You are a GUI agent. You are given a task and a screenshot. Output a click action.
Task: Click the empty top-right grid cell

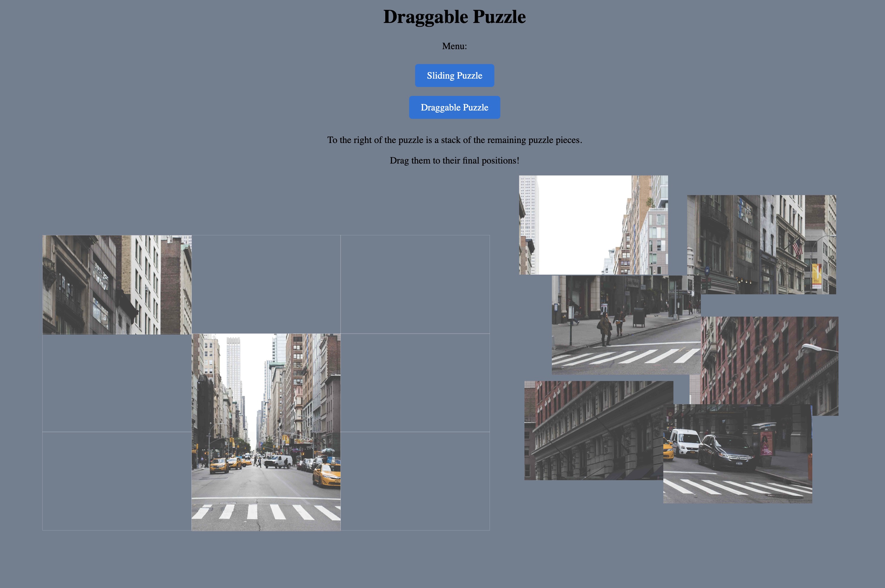(x=415, y=284)
